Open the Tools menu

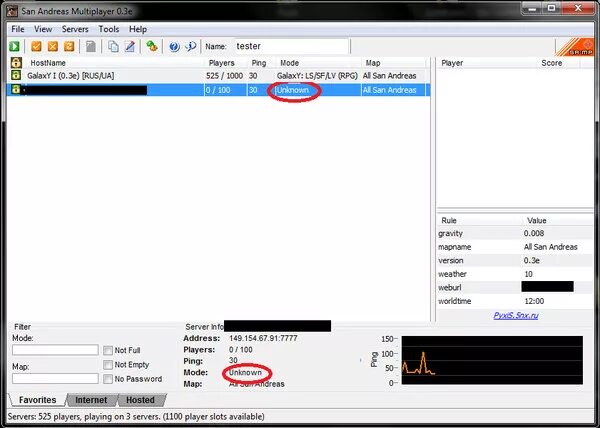point(109,29)
